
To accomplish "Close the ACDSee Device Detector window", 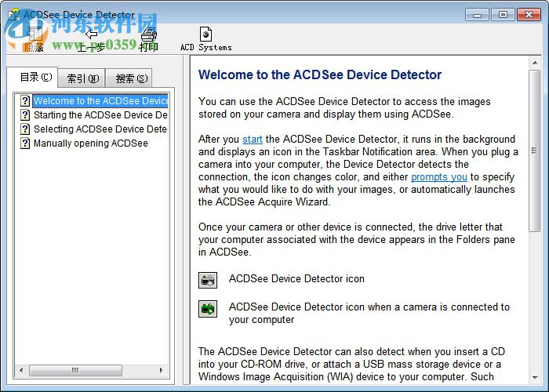I will tap(529, 15).
